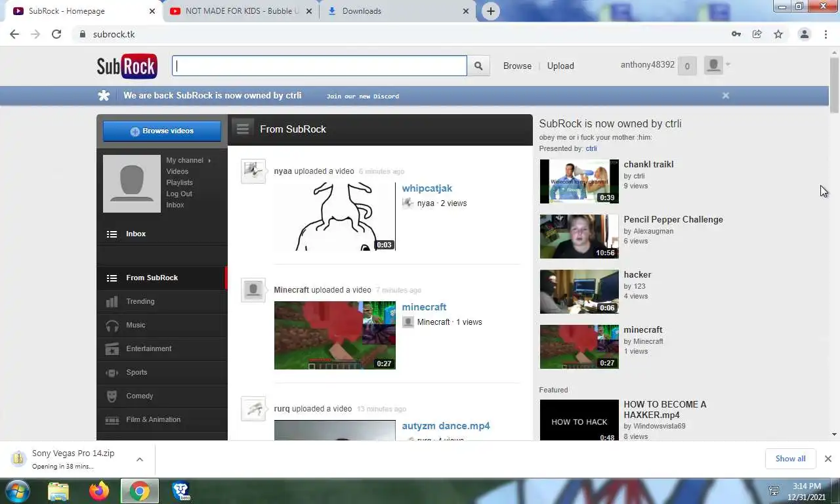Open the Browse link in header
The image size is (840, 504).
click(517, 66)
